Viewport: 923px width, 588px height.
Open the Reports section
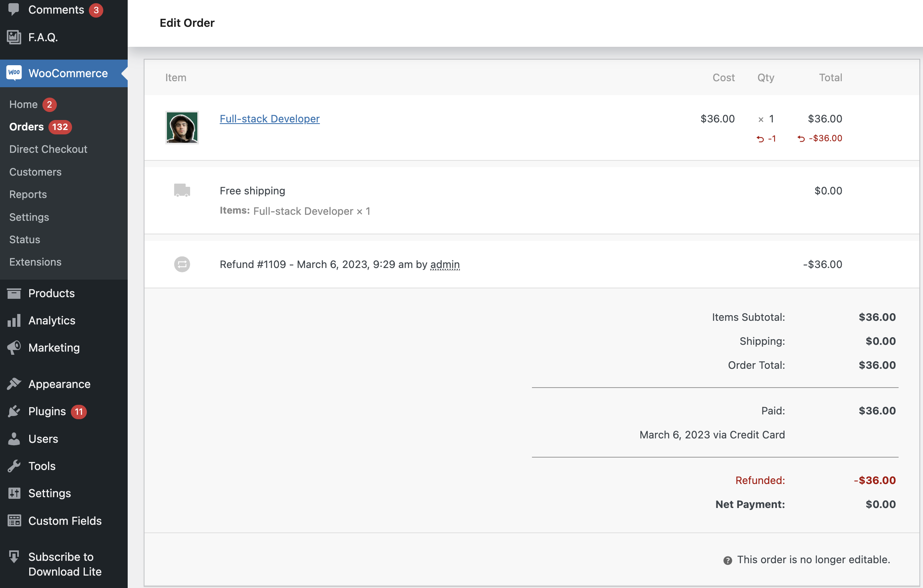28,194
